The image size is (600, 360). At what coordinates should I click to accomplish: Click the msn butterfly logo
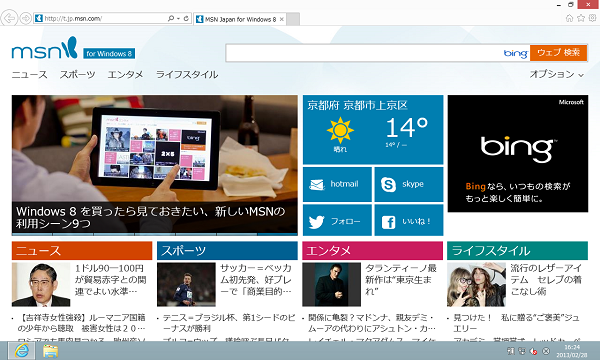(x=44, y=48)
